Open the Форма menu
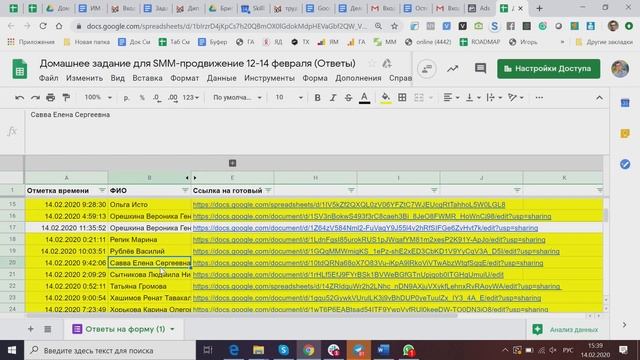This screenshot has height=360, width=640. tap(315, 78)
